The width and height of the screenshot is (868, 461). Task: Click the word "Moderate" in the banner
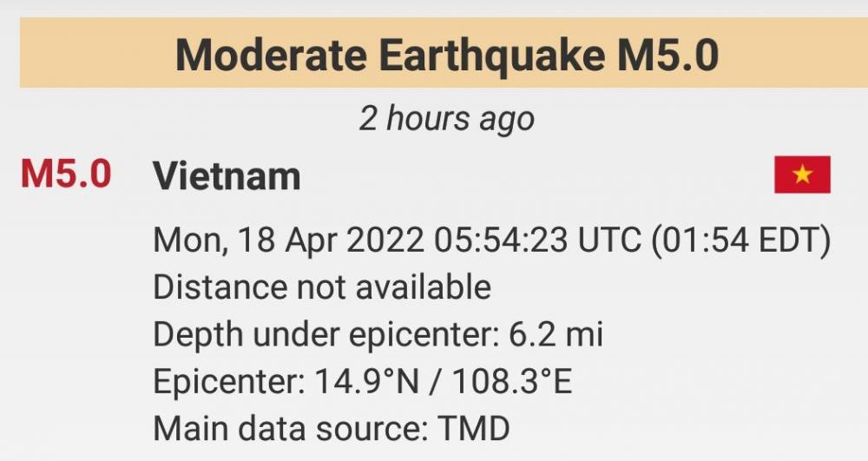coord(271,56)
